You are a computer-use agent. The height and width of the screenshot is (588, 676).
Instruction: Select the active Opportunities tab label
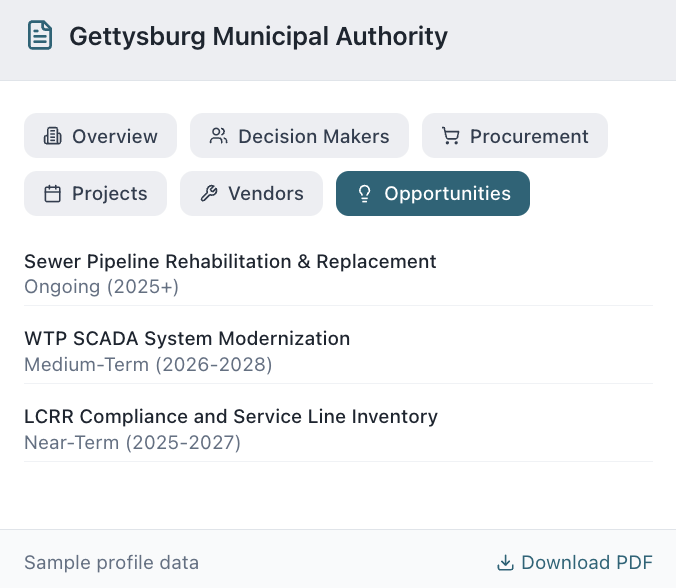click(447, 194)
